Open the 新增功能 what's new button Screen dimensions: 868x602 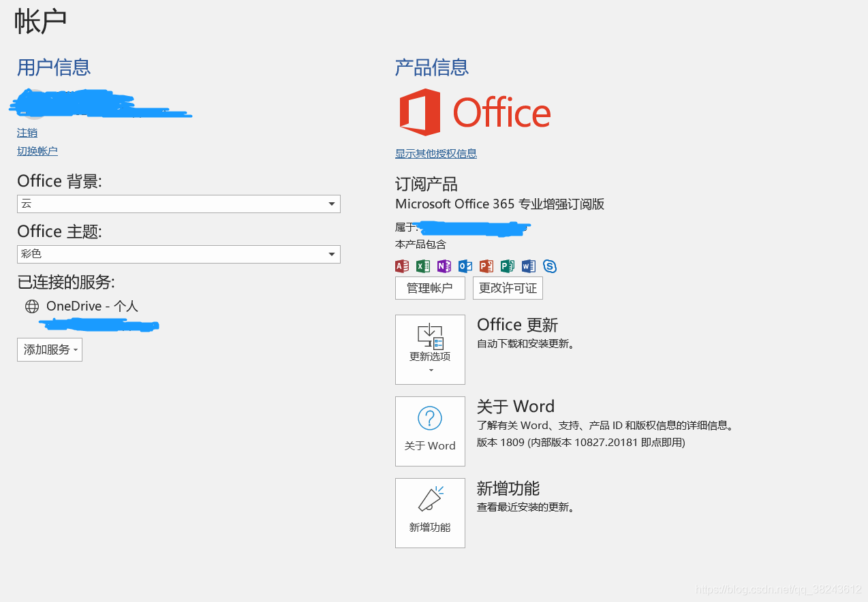click(x=430, y=513)
